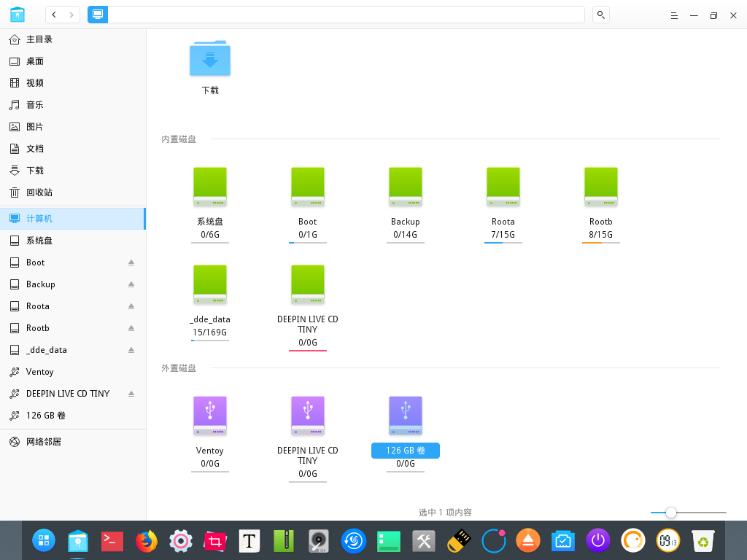The width and height of the screenshot is (747, 560).
Task: Eject the _dde_data volume in sidebar
Action: 131,350
